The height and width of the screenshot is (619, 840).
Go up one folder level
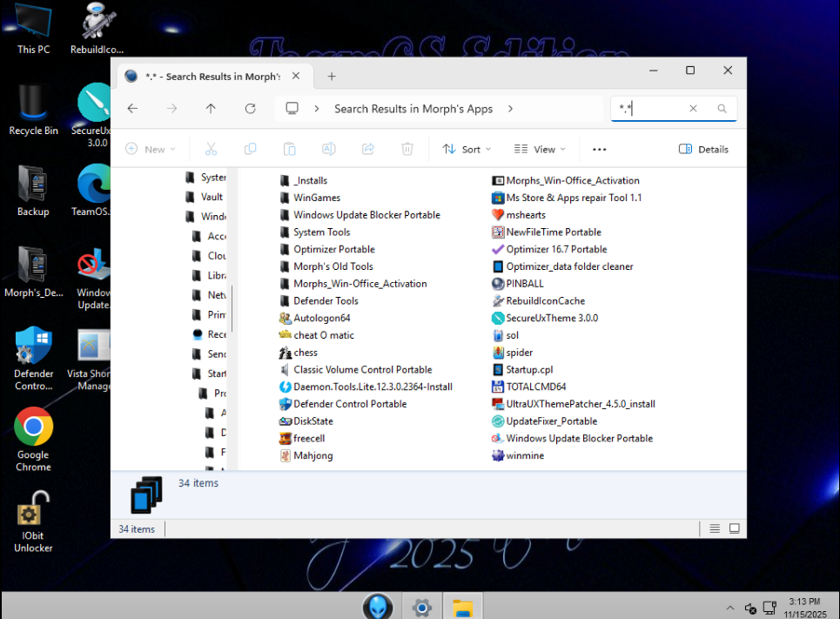[x=211, y=109]
